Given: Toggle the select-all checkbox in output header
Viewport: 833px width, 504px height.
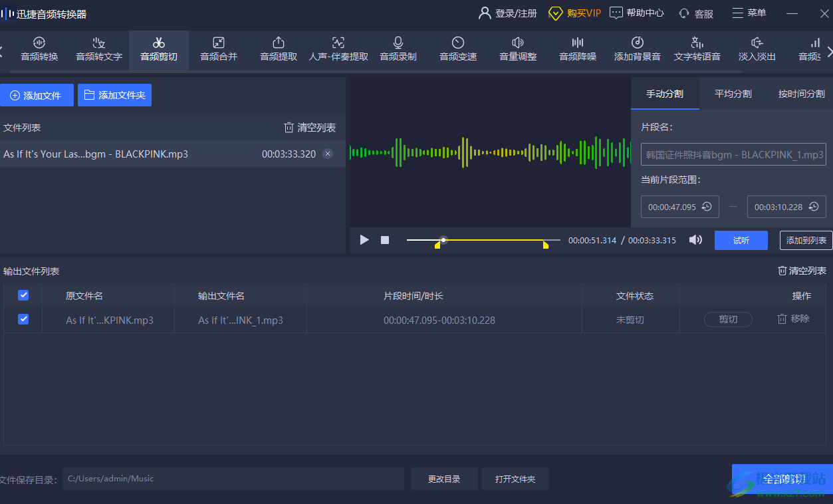Looking at the screenshot, I should [23, 295].
